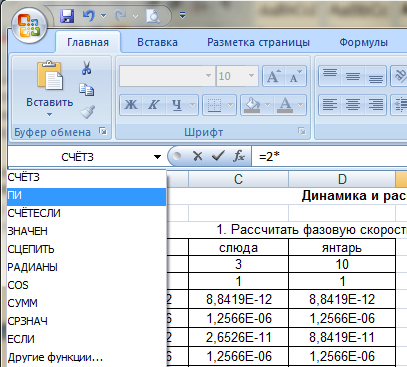This screenshot has width=407, height=367.
Task: Apply font color A
Action: click(285, 105)
